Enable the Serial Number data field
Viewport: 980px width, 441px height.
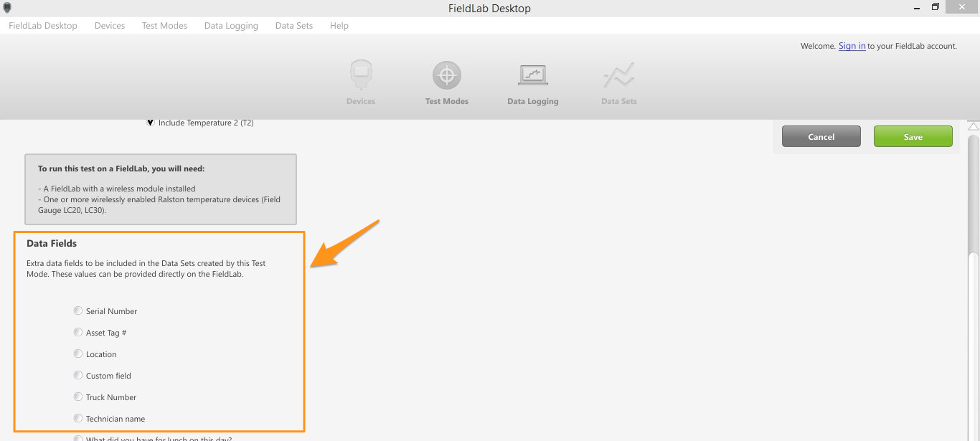[78, 310]
